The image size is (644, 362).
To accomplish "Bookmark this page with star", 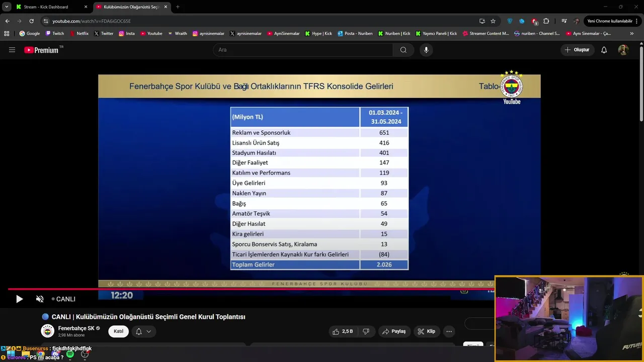I will tap(493, 21).
